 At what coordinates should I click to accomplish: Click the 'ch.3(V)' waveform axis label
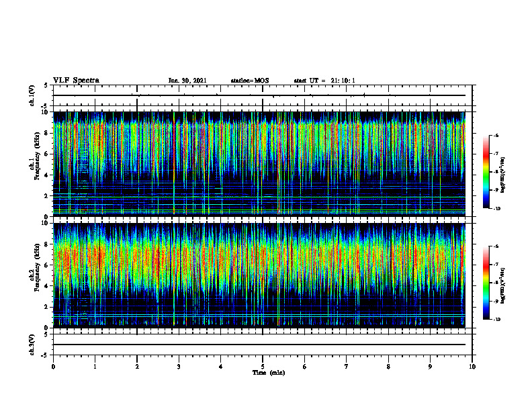[32, 345]
